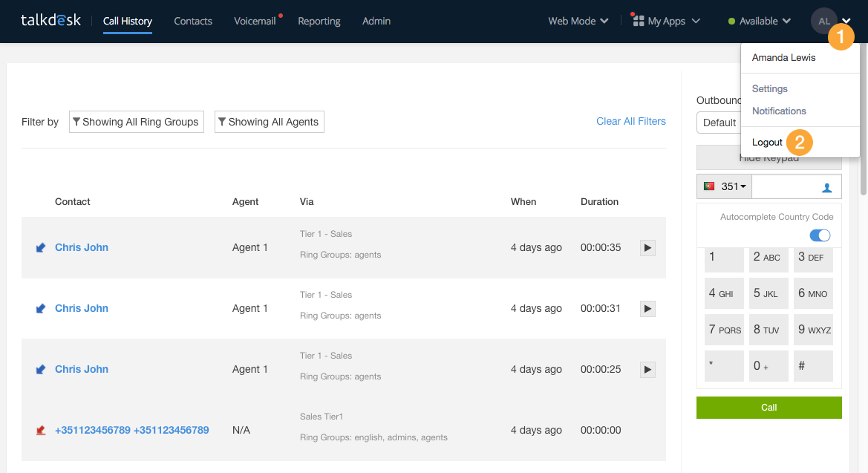The image size is (868, 473).
Task: Choose Logout from the user menu
Action: (x=767, y=143)
